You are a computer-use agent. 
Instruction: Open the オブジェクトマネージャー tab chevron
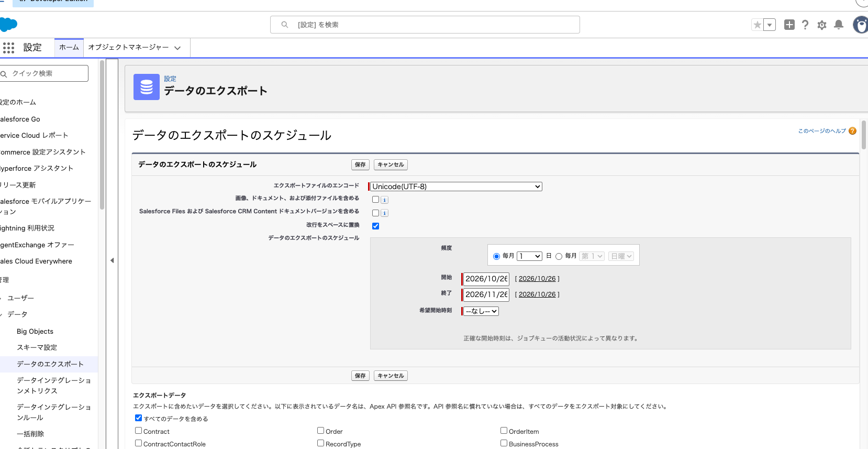pos(177,48)
